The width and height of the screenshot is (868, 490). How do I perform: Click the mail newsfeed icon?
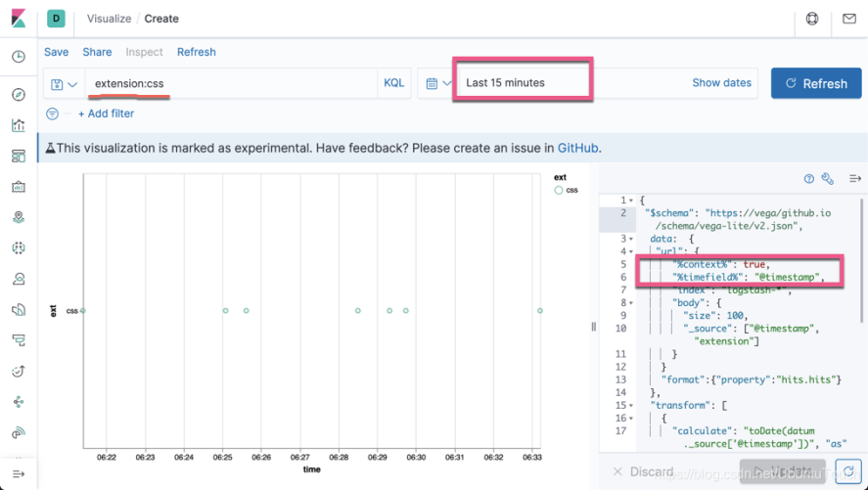(849, 19)
